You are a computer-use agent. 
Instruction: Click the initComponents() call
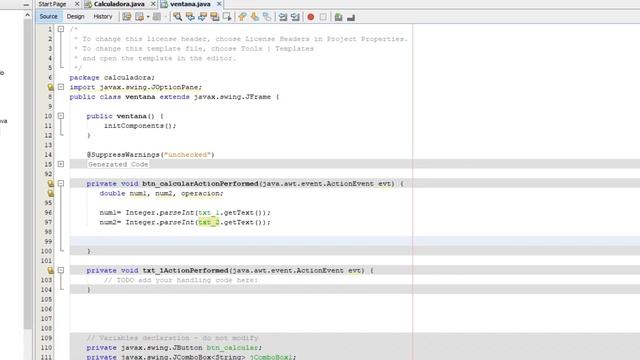click(140, 126)
